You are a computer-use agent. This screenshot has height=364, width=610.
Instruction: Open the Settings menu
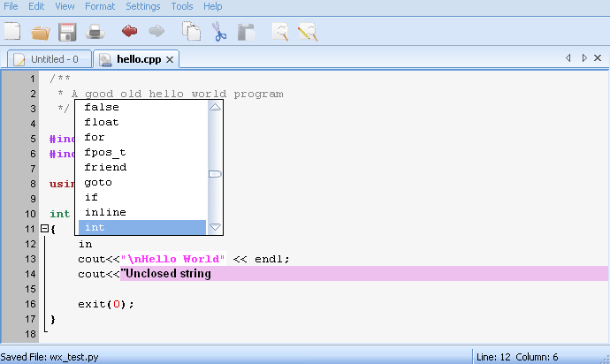tap(142, 6)
